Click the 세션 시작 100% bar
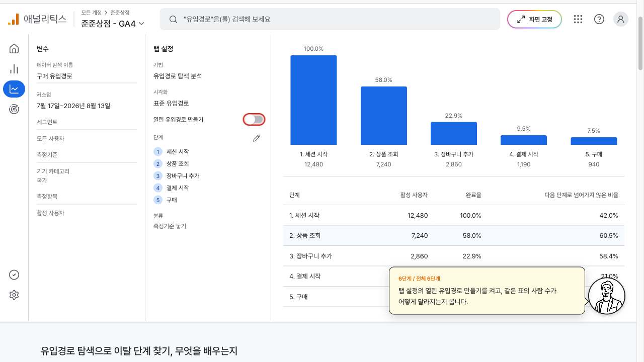The height and width of the screenshot is (362, 644). click(313, 100)
